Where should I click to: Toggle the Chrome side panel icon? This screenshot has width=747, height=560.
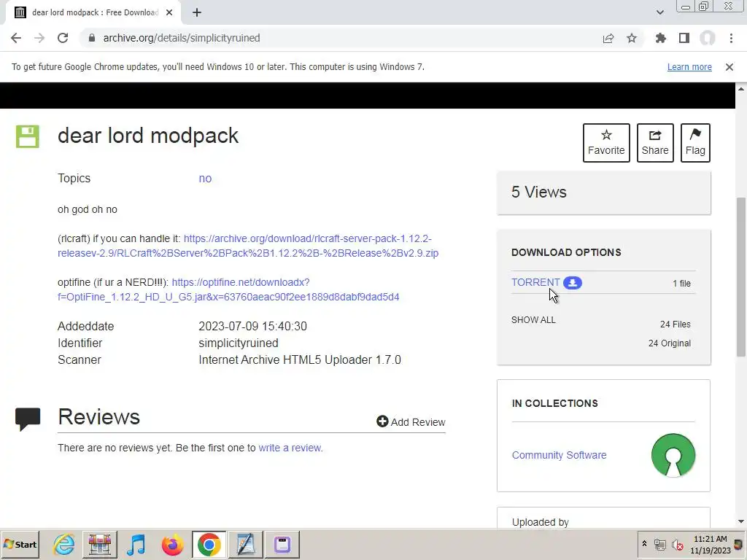point(684,38)
